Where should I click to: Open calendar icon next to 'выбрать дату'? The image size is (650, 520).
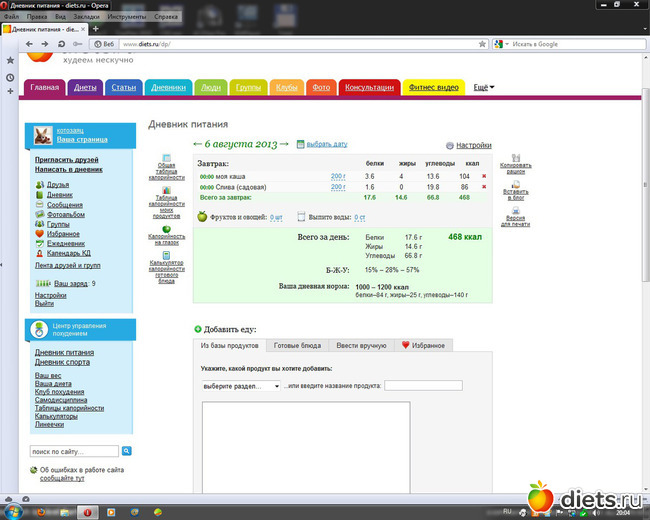point(301,145)
